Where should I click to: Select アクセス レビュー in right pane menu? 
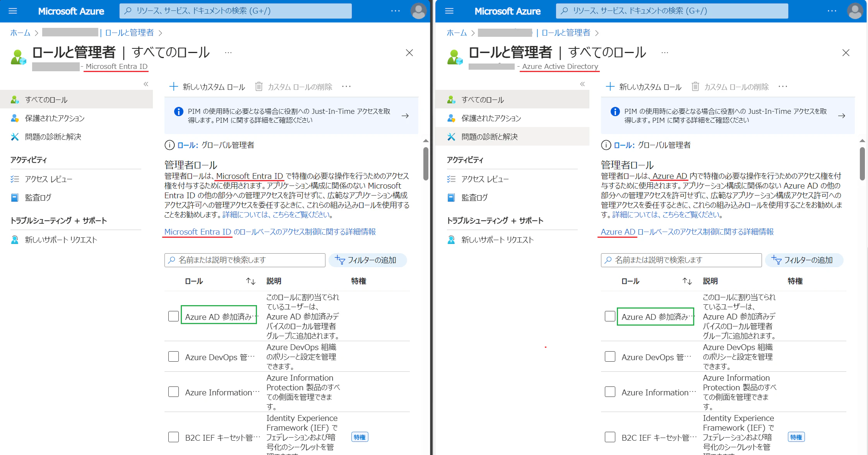pos(485,179)
